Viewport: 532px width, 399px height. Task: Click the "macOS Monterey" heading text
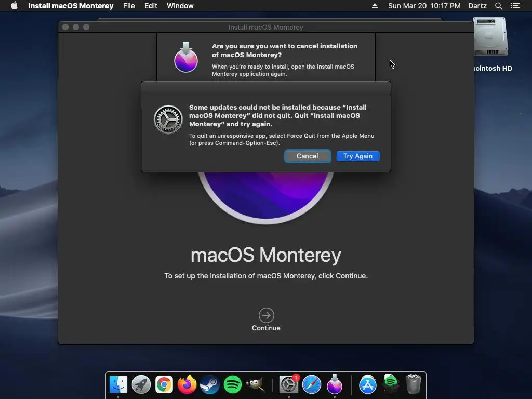266,255
